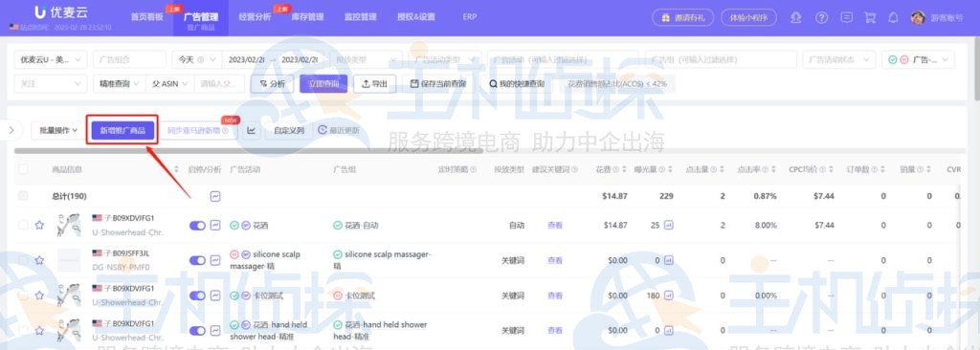Click 查看 link in 花洒-自动 row
This screenshot has height=350, width=980.
[555, 225]
